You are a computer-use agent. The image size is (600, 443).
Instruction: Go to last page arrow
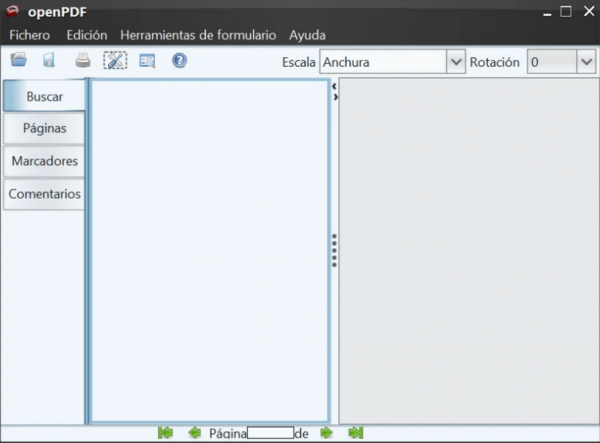click(x=356, y=433)
